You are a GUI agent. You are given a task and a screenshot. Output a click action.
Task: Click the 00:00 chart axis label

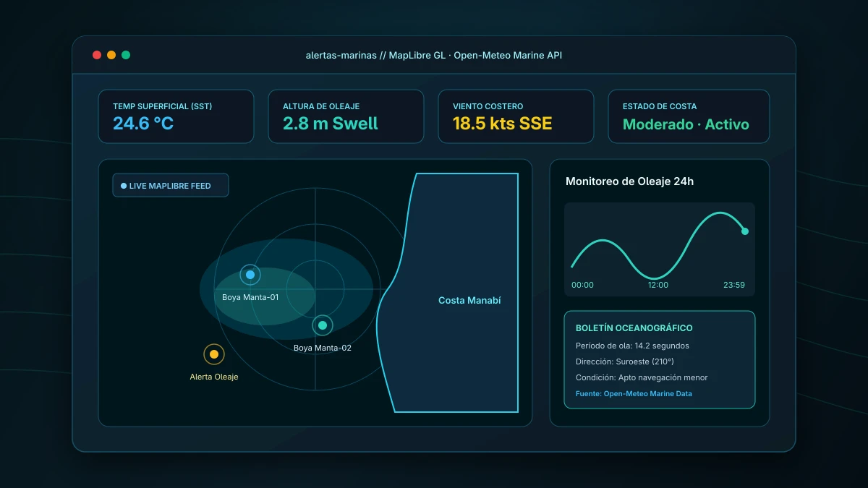click(x=582, y=285)
